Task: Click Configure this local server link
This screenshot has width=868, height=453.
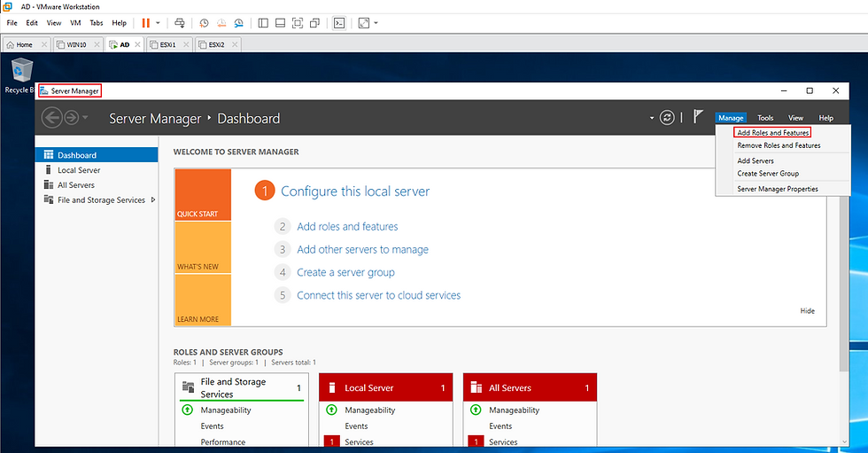Action: click(355, 191)
